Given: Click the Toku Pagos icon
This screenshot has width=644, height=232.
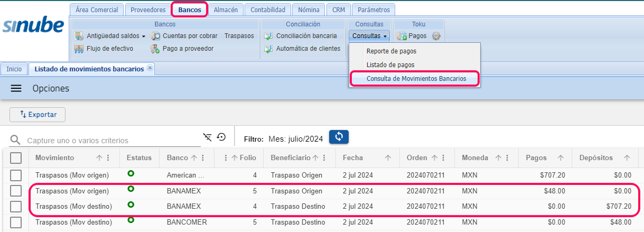Looking at the screenshot, I should (402, 36).
